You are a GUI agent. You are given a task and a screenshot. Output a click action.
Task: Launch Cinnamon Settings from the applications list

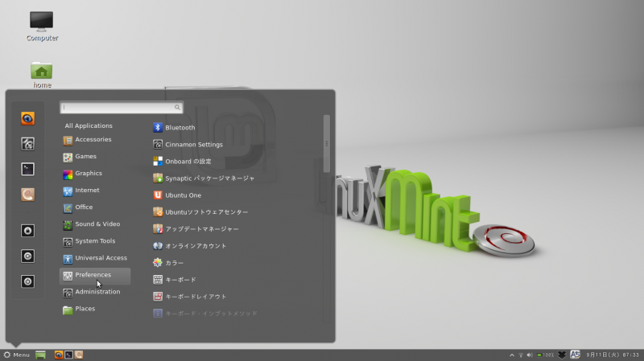point(188,145)
